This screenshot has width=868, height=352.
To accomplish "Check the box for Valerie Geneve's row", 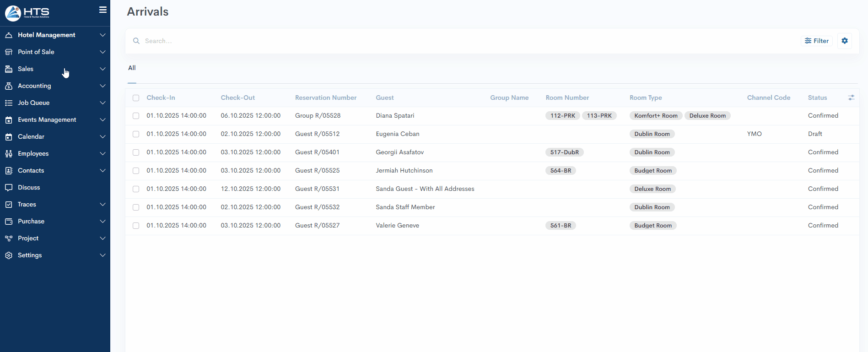I will [x=136, y=226].
